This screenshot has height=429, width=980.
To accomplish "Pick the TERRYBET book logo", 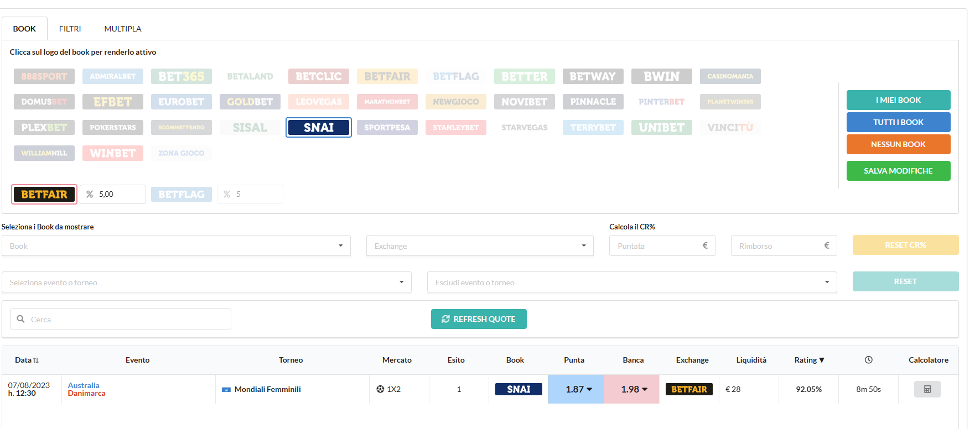I will 593,128.
